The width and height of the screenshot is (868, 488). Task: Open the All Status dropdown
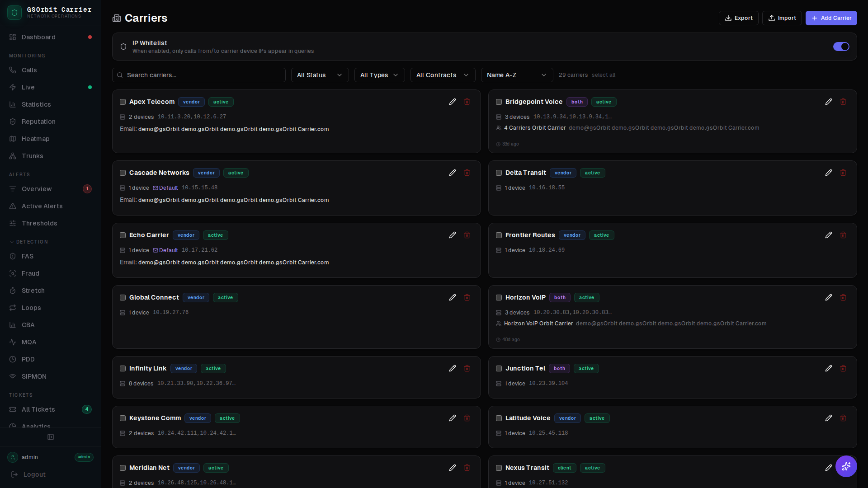(x=320, y=75)
